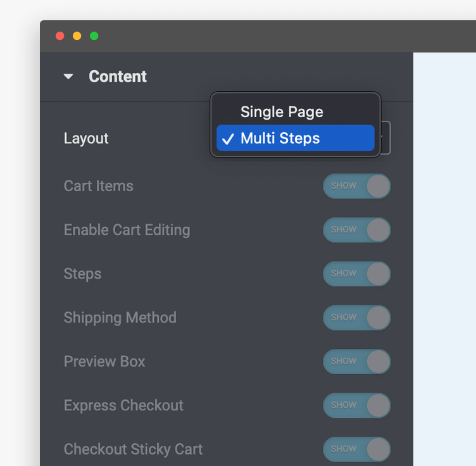
Task: Click the Cart Items label
Action: click(x=98, y=186)
